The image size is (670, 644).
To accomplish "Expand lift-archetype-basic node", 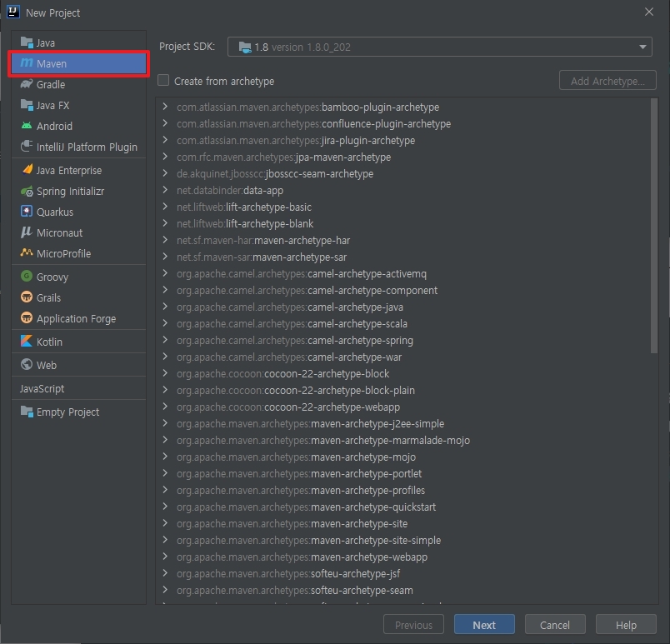I will (x=165, y=207).
